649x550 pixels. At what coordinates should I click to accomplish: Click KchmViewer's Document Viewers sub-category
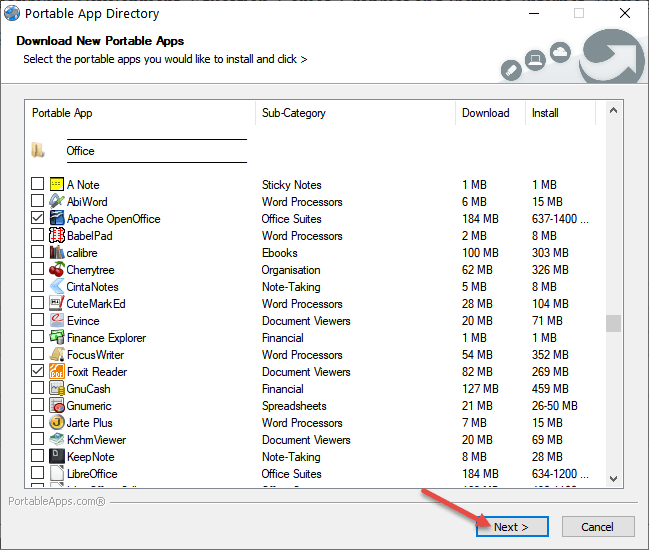pos(306,440)
